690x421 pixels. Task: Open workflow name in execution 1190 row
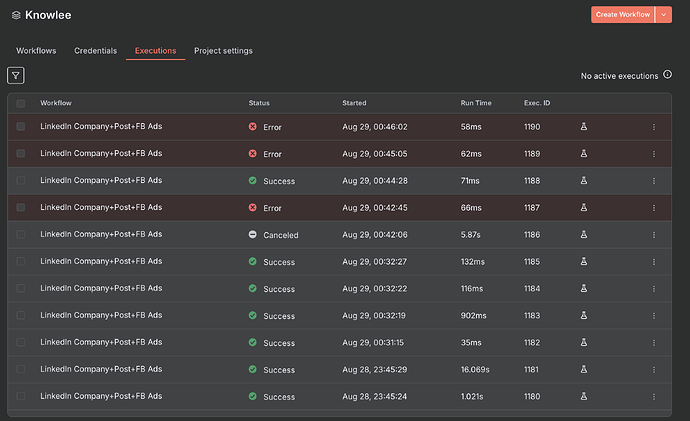101,126
